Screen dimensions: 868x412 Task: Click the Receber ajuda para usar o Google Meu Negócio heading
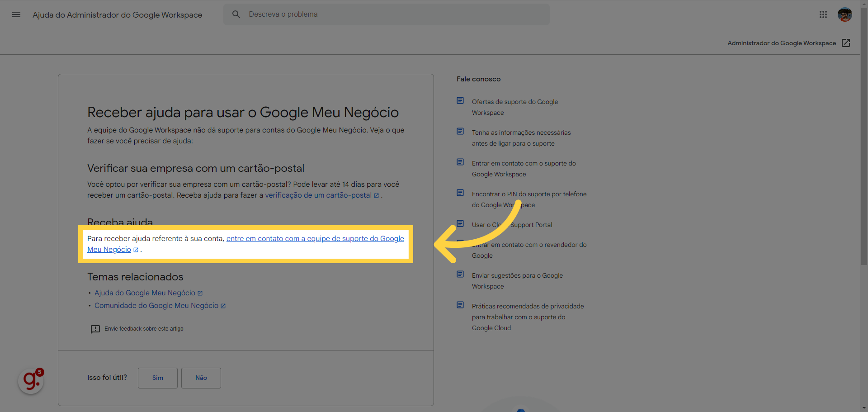[243, 112]
